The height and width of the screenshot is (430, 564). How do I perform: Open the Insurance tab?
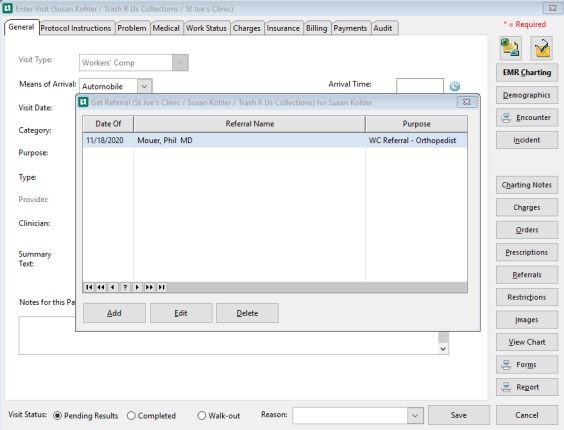(283, 28)
